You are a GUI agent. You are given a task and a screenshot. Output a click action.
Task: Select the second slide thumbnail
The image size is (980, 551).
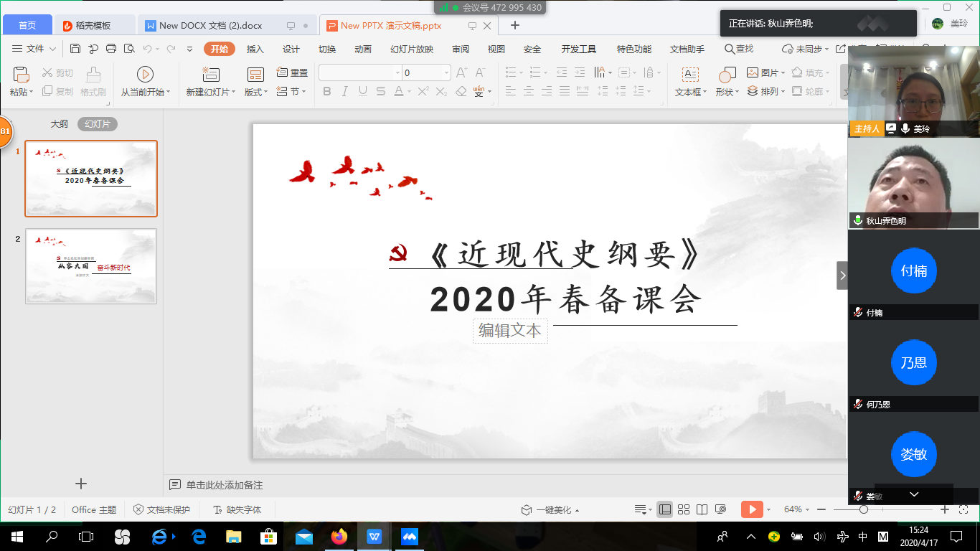(x=91, y=266)
